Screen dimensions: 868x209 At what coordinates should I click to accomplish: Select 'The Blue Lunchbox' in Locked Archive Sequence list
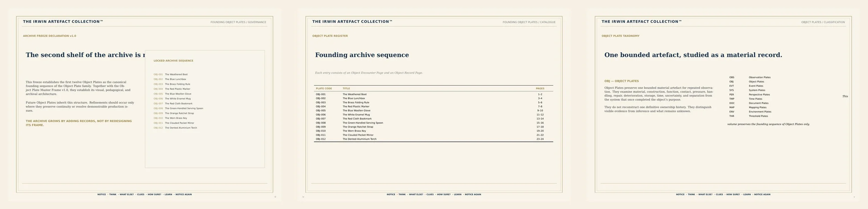pos(175,79)
